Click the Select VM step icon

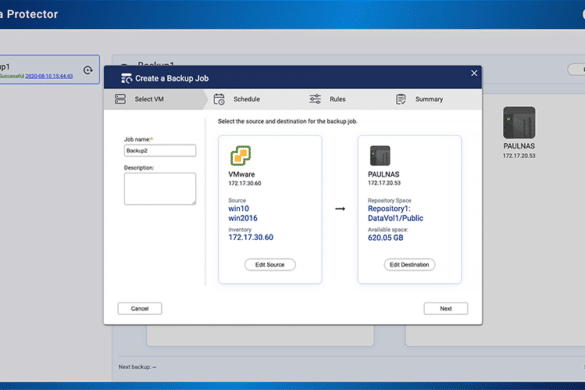point(120,99)
